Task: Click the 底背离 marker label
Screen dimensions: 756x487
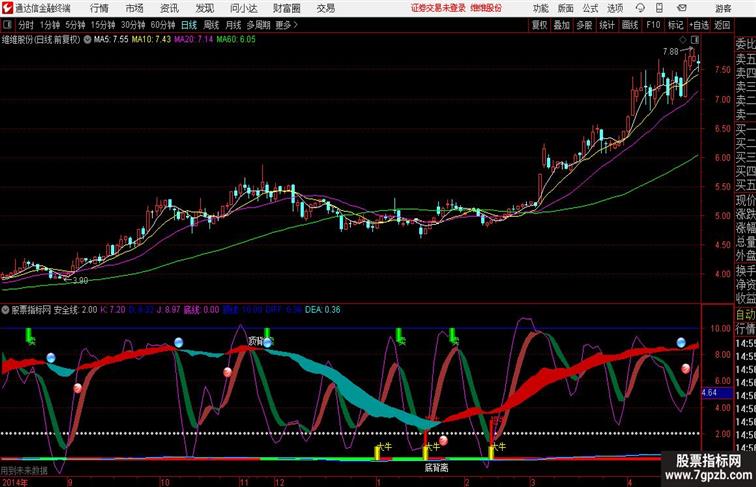Action: pyautogui.click(x=436, y=467)
